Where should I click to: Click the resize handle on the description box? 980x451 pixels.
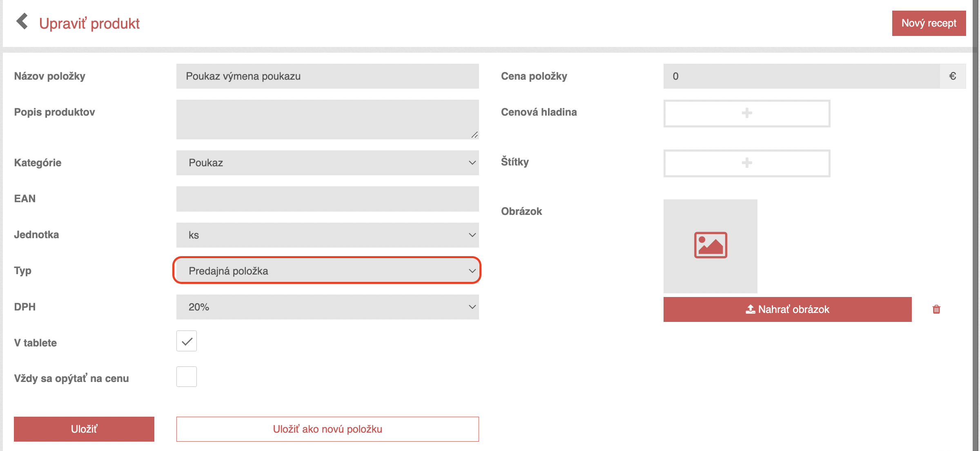coord(474,135)
